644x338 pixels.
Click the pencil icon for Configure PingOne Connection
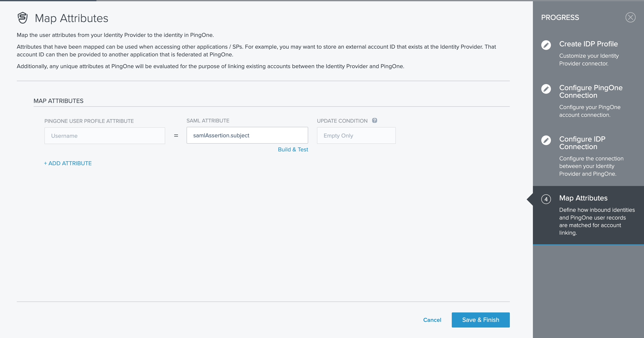point(546,89)
